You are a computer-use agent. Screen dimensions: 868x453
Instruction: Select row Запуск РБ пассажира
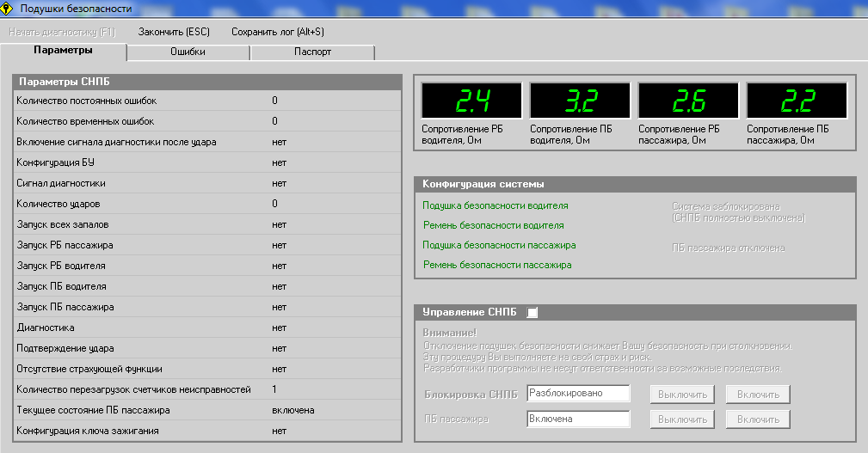pos(207,245)
